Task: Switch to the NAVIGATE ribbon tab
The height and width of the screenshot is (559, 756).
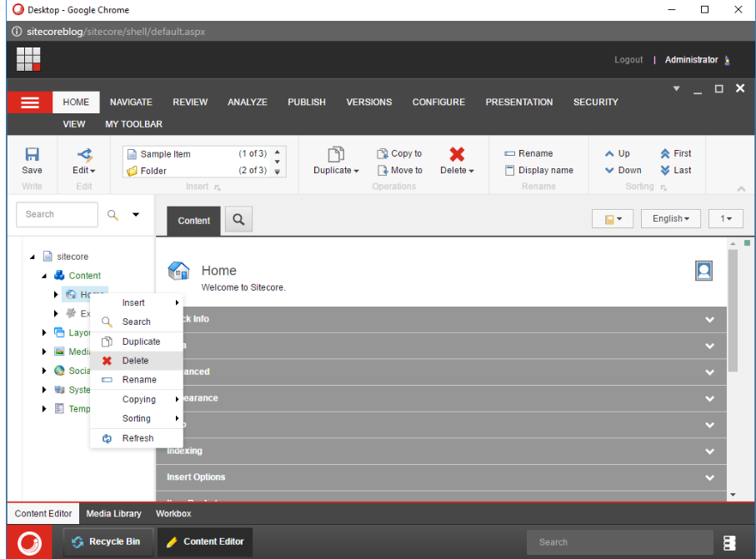Action: click(131, 102)
